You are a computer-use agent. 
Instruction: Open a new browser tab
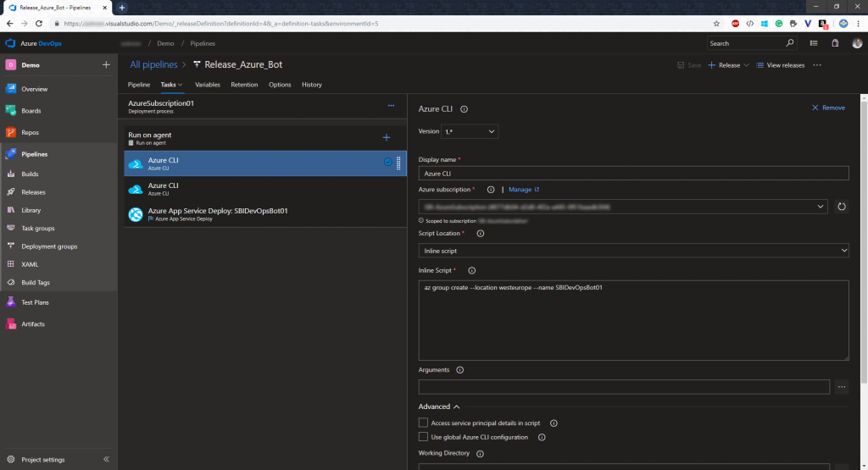coord(122,8)
